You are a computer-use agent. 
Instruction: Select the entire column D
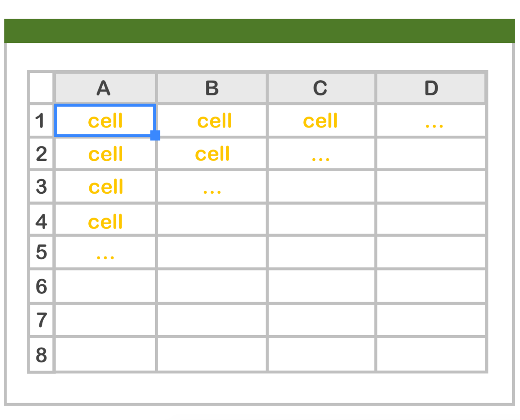coord(431,88)
